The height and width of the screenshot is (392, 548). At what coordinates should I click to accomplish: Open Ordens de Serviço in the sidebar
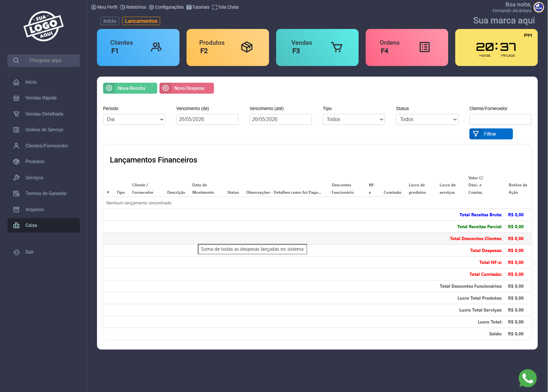tap(44, 130)
